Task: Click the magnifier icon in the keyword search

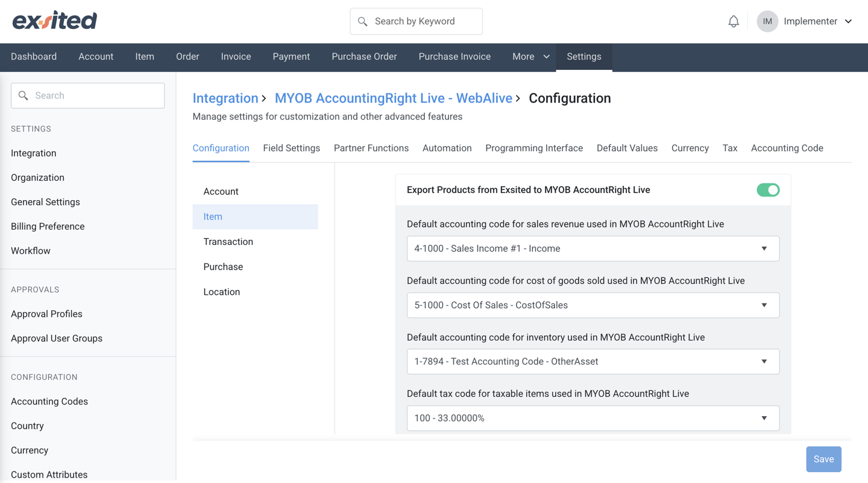Action: pyautogui.click(x=362, y=22)
